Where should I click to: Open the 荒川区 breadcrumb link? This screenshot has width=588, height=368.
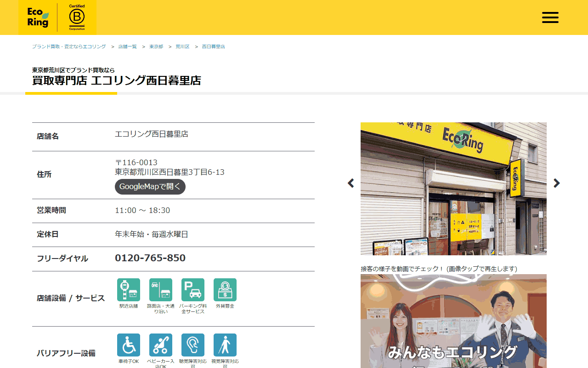click(182, 47)
